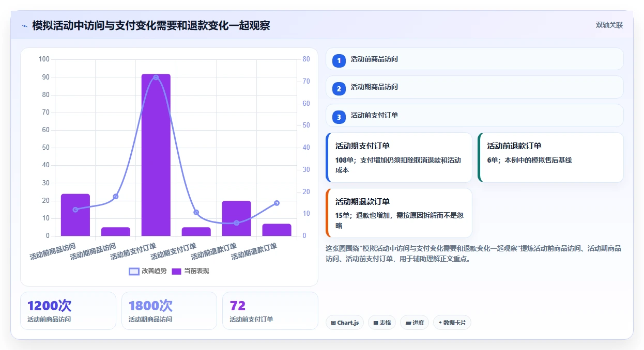Click the 进度 tag icon
The width and height of the screenshot is (644, 350).
(408, 323)
